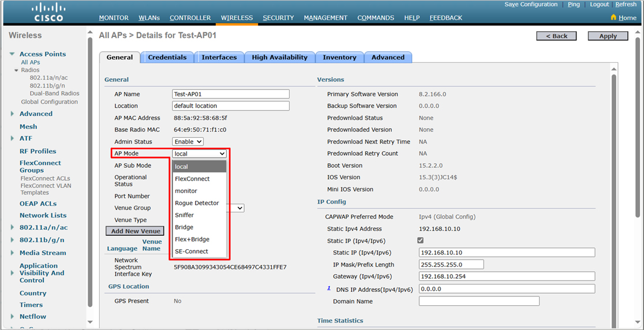The height and width of the screenshot is (330, 644).
Task: Click the Ping link
Action: 574,5
